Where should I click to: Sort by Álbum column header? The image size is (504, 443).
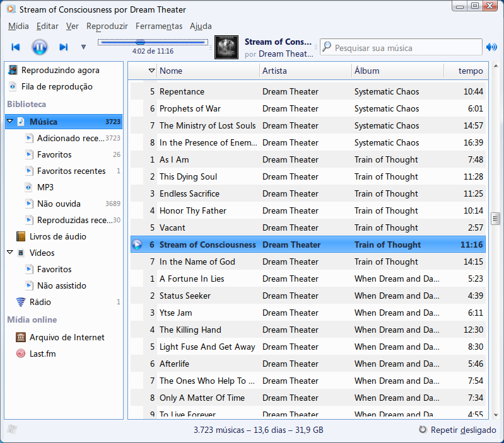[397, 71]
